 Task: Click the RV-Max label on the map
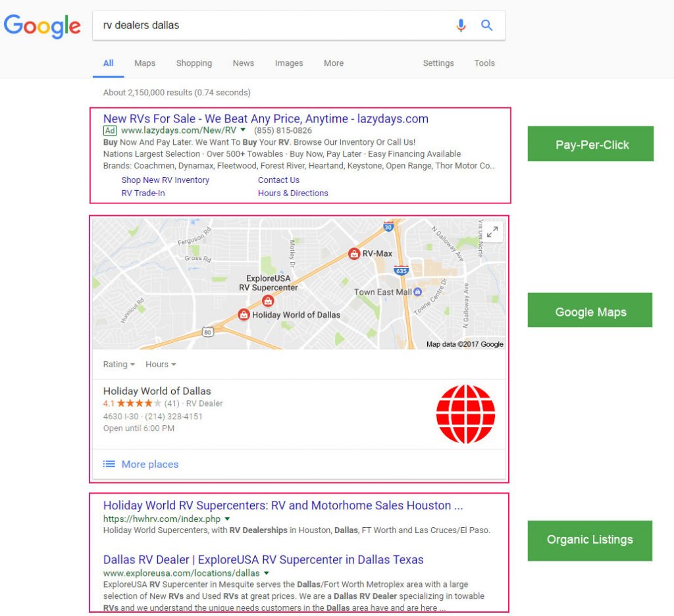pos(377,253)
